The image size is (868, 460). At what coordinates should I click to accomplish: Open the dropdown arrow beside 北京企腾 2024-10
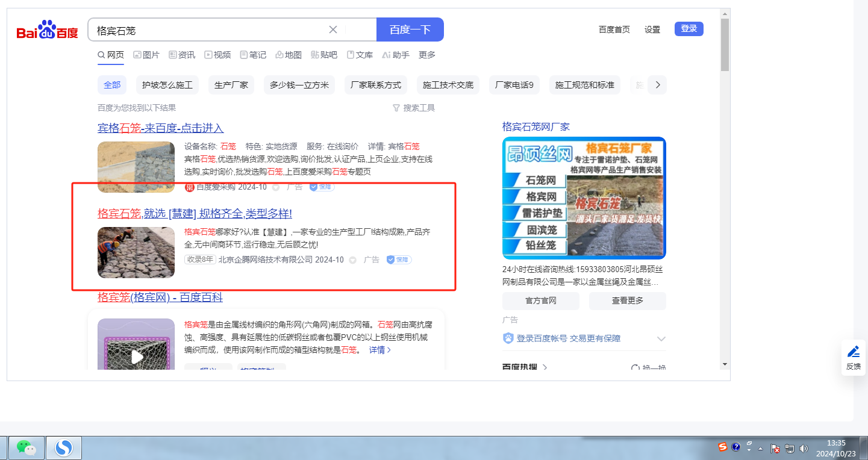point(353,260)
